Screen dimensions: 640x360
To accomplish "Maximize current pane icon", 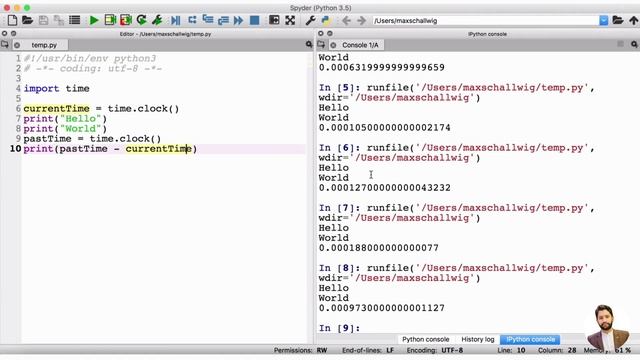I will (x=274, y=20).
